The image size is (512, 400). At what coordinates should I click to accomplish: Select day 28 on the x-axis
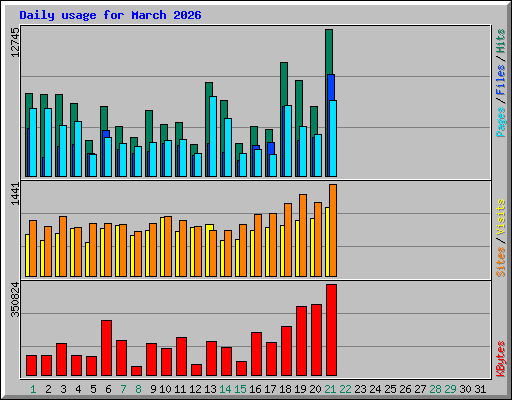click(435, 389)
